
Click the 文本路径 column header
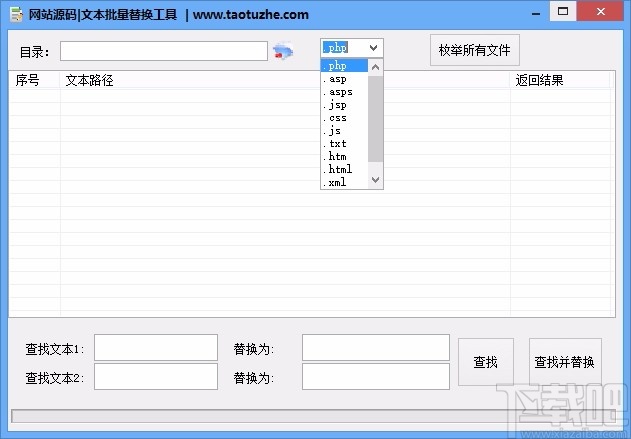pos(285,80)
